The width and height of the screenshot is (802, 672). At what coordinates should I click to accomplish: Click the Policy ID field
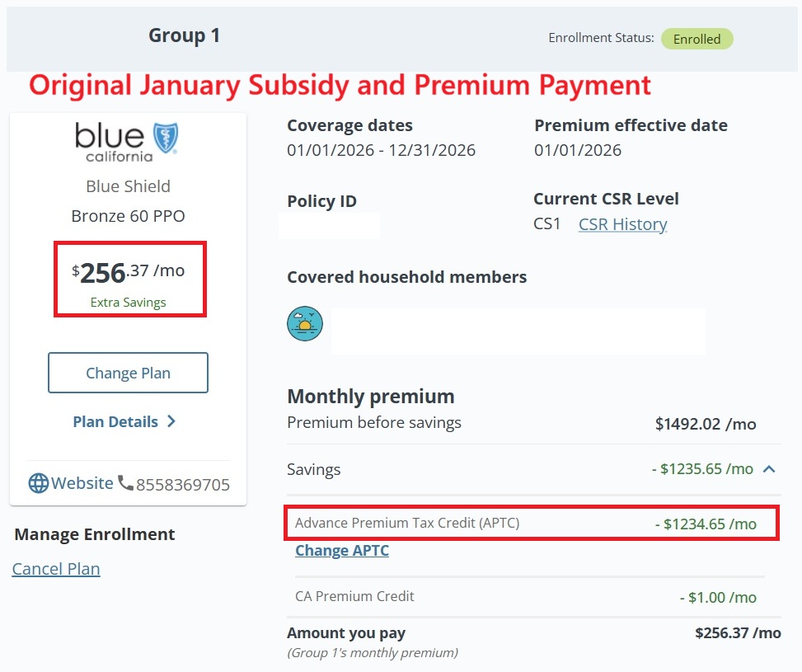coord(330,224)
